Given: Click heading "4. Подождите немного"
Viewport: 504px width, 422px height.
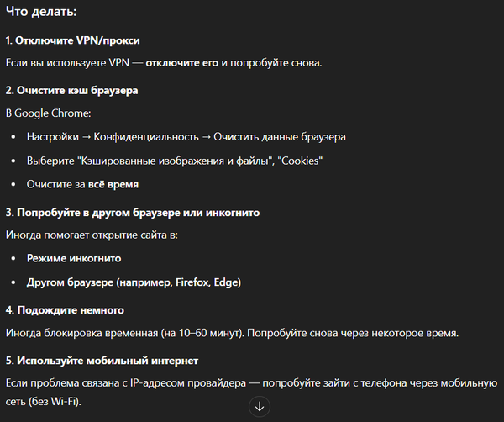Looking at the screenshot, I should coord(65,310).
